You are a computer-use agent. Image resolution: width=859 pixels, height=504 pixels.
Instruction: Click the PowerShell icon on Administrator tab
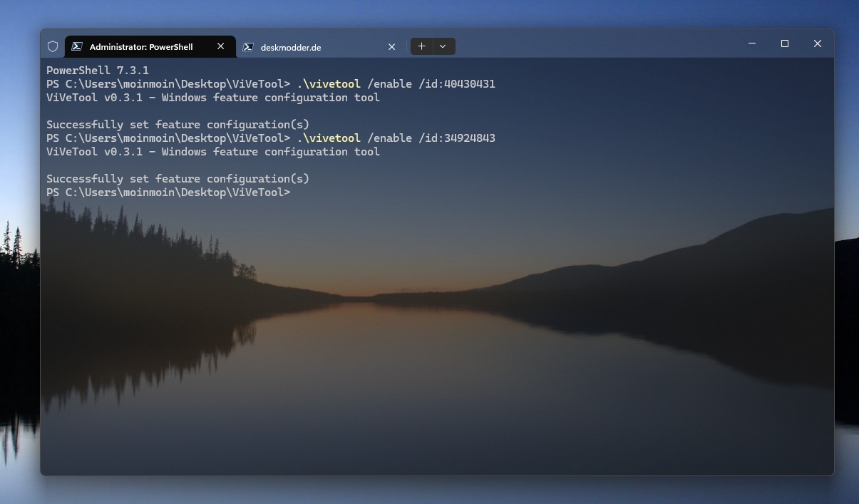[x=77, y=46]
